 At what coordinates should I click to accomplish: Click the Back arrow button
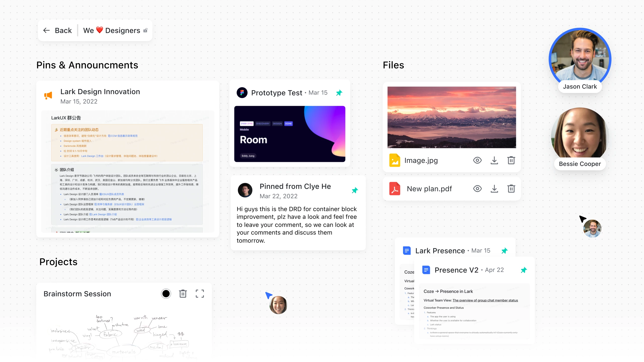(47, 30)
